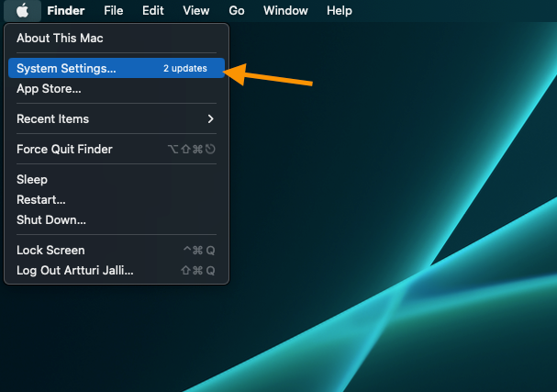Expand the Recent Items submenu
The width and height of the screenshot is (557, 392).
pyautogui.click(x=117, y=118)
